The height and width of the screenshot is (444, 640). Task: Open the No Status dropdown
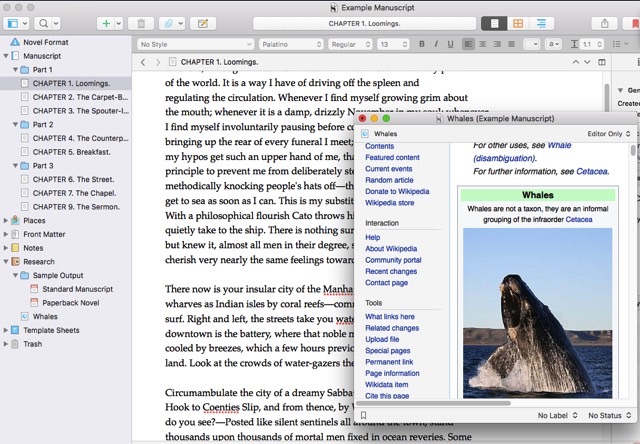pyautogui.click(x=609, y=415)
